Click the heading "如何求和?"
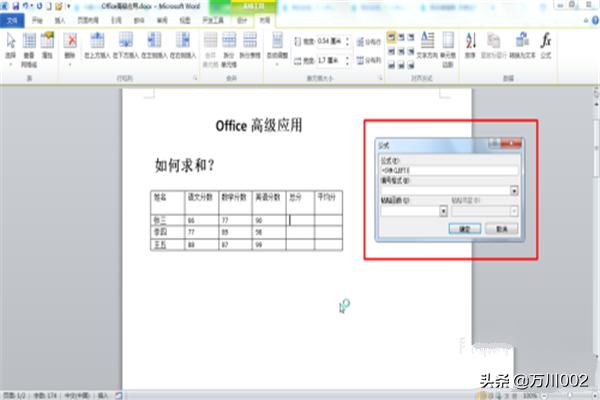 [184, 165]
